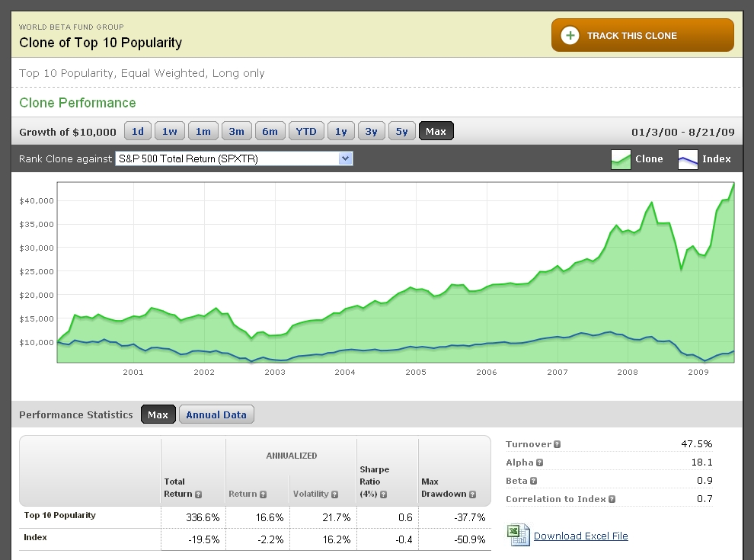Select the YTD time range
Viewport: 754px width, 560px height.
pos(305,131)
